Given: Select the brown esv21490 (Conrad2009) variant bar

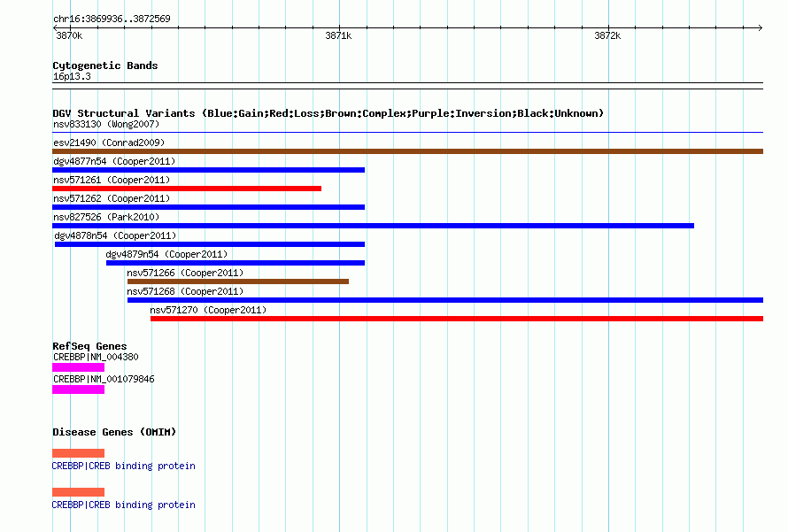Looking at the screenshot, I should tap(407, 151).
